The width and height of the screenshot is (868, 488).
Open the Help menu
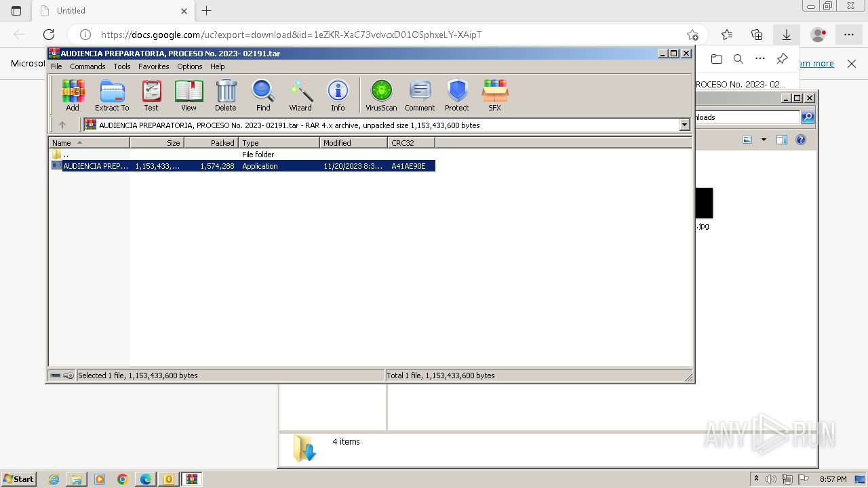[218, 66]
